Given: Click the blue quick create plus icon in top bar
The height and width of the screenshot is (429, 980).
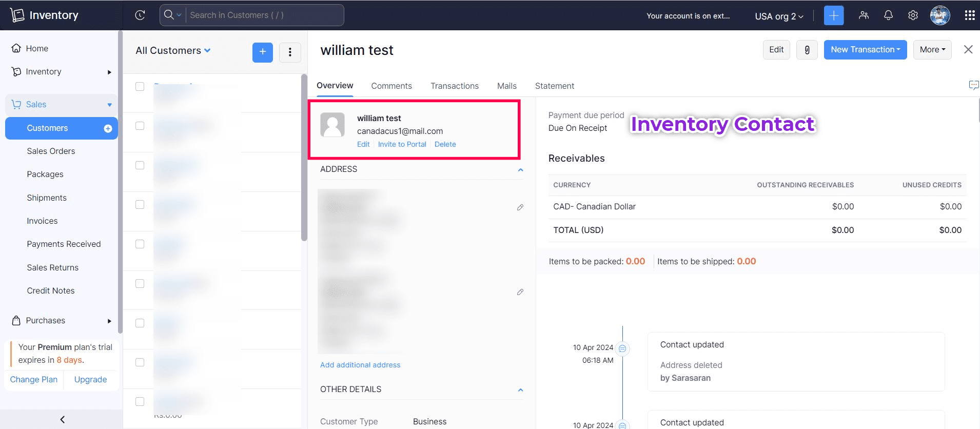Looking at the screenshot, I should click(833, 15).
